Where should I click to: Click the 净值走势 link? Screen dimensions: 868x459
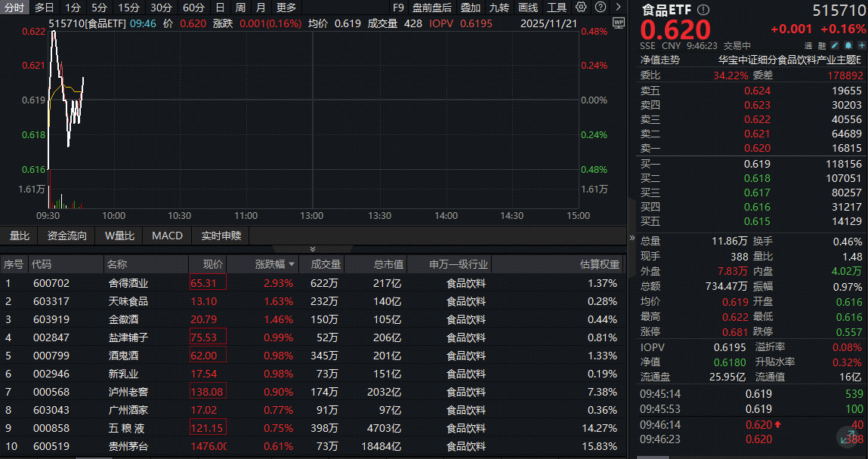click(x=660, y=60)
